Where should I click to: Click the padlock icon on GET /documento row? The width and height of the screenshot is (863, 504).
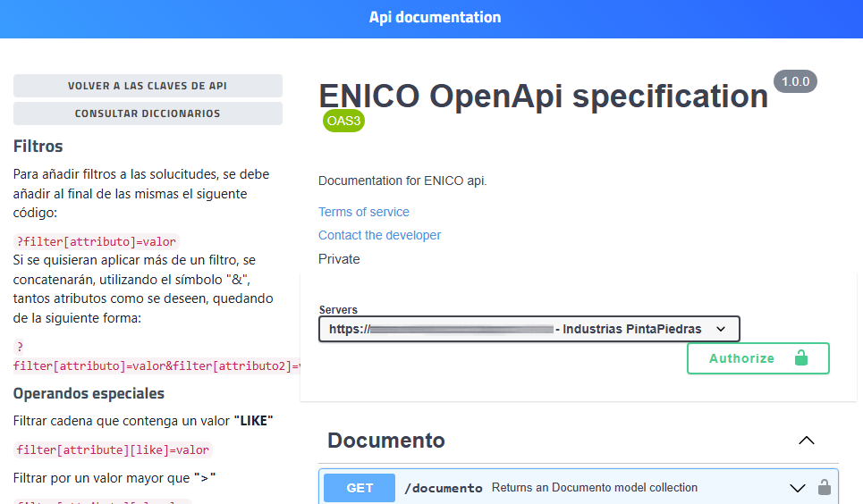[x=825, y=488]
